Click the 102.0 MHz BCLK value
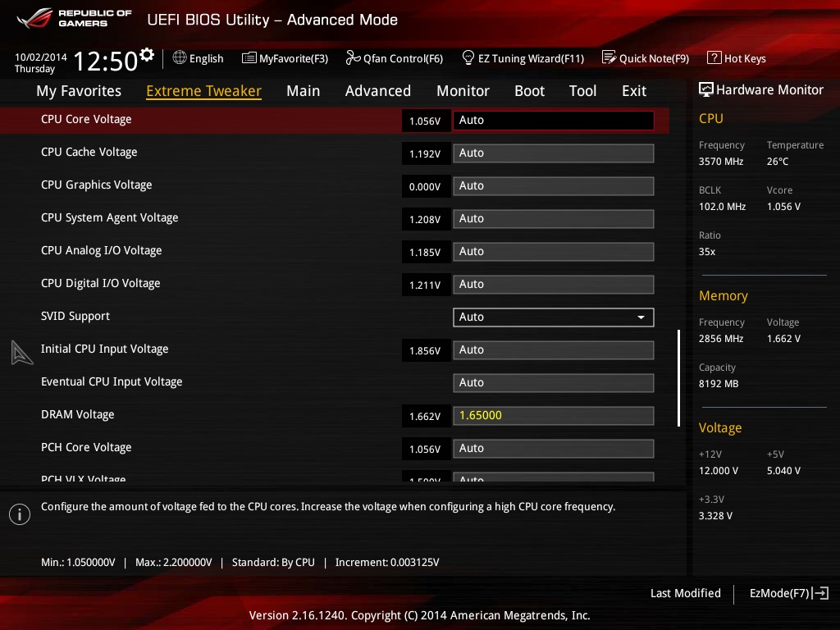 pyautogui.click(x=722, y=206)
